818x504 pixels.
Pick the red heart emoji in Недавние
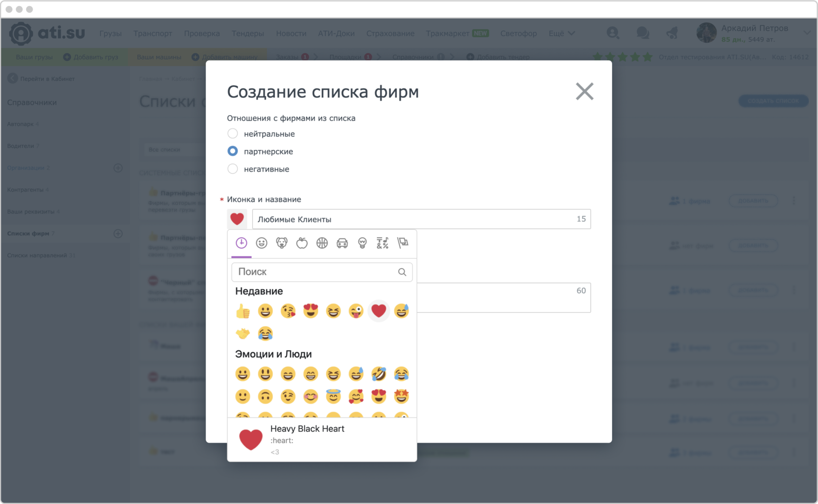click(379, 311)
